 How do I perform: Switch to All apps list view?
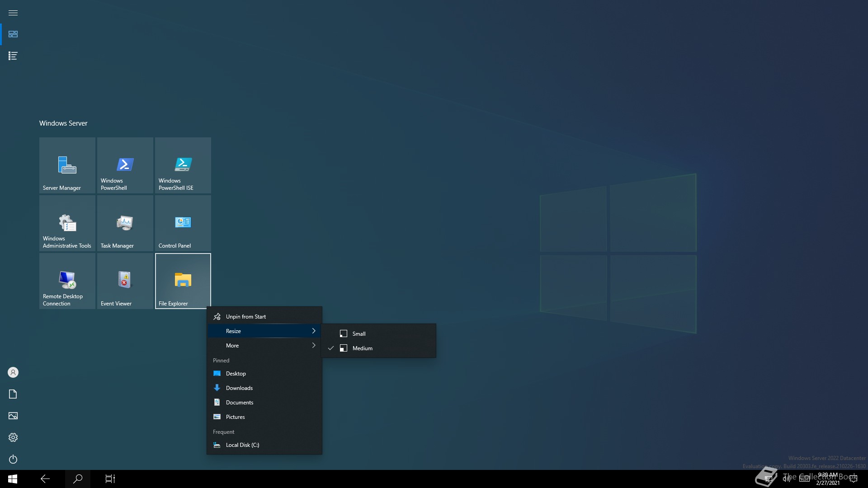13,56
